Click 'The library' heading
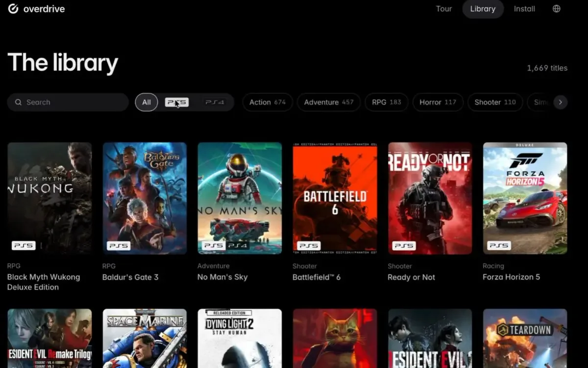The height and width of the screenshot is (368, 588). [x=63, y=63]
